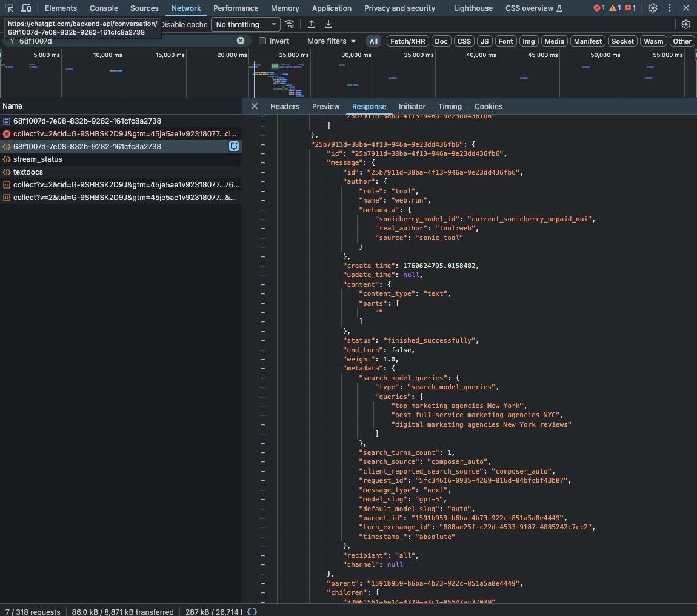The width and height of the screenshot is (697, 616).
Task: Select the textdocs request
Action: tap(121, 172)
